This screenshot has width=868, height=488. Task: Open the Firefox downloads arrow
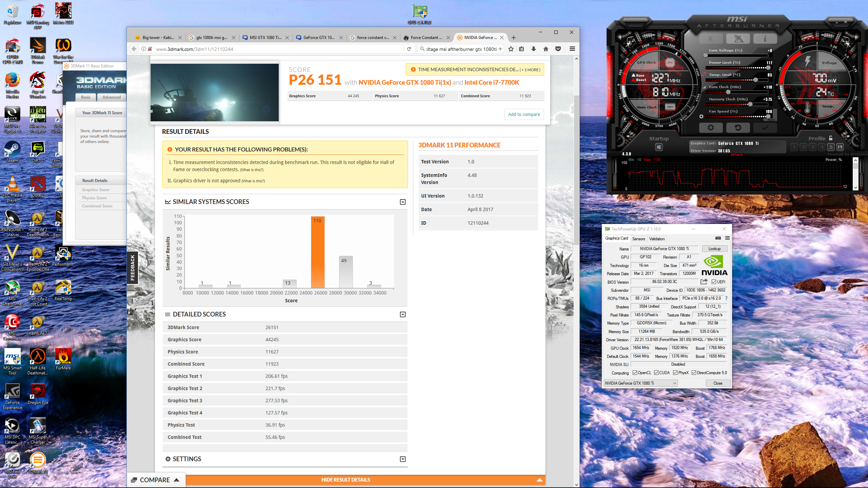(x=534, y=49)
